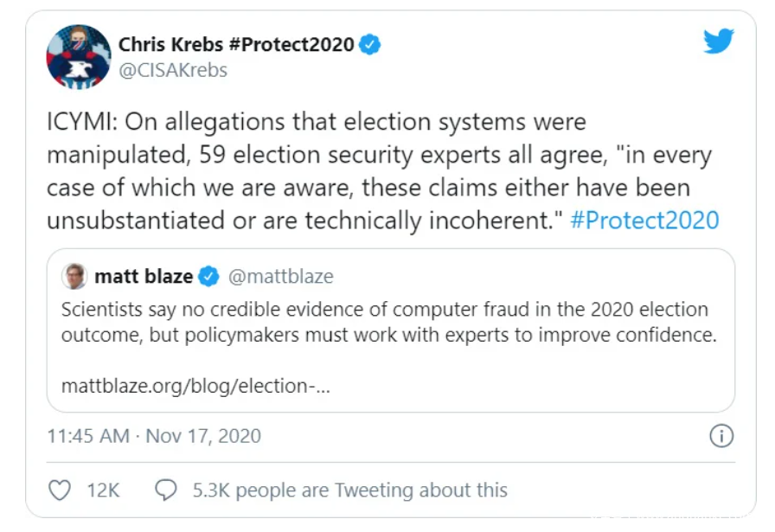Open the mattblaze.org/blog/election link
Screen dimensions: 775x532
coord(195,386)
